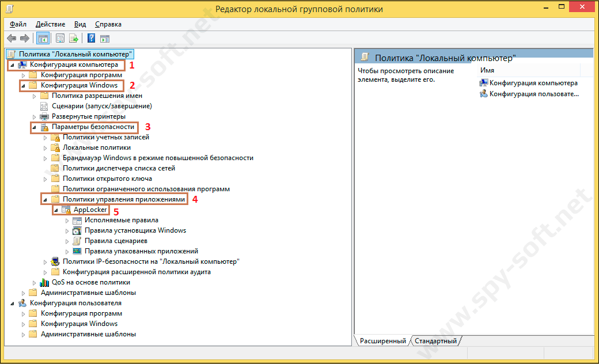The image size is (599, 364).
Task: Click the window system menu icon in title bar
Action: [10, 9]
